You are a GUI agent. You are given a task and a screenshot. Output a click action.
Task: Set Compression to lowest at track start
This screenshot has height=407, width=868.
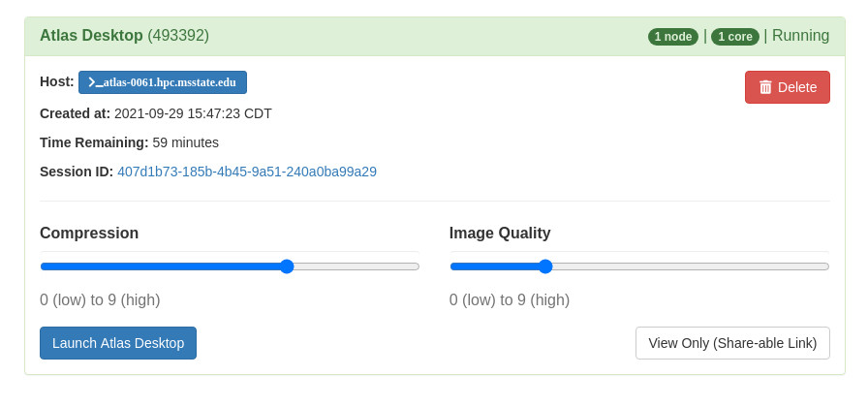click(x=44, y=266)
